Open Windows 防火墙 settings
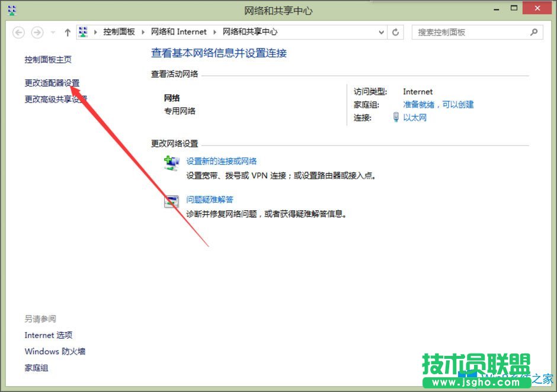The width and height of the screenshot is (557, 392). [55, 351]
